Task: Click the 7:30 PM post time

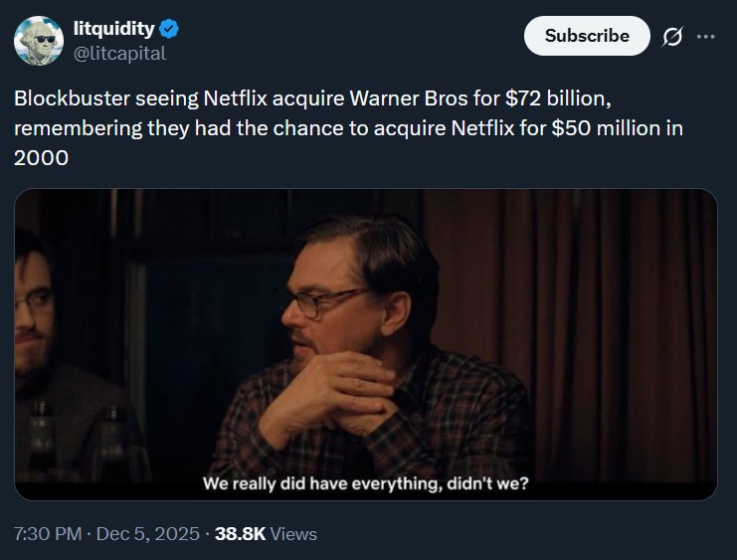Action: pos(48,534)
